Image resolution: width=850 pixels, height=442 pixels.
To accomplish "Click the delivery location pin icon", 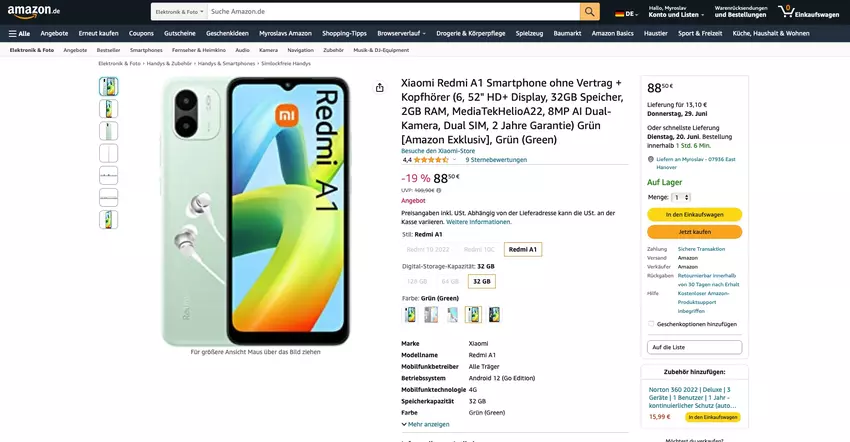I will click(x=651, y=158).
